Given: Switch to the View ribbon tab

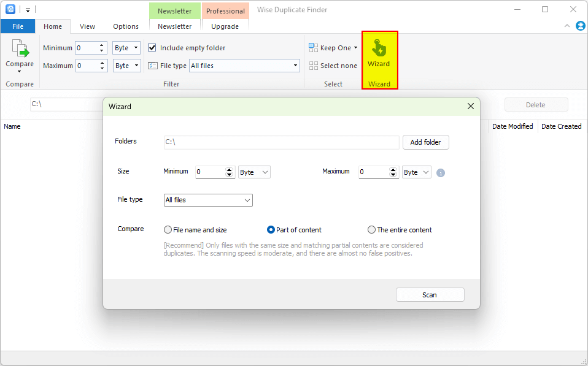Looking at the screenshot, I should (87, 26).
